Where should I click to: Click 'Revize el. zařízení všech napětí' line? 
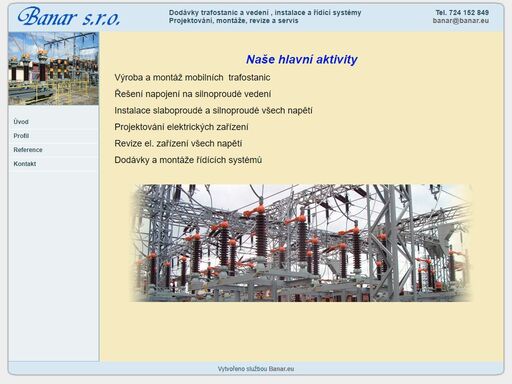point(178,144)
